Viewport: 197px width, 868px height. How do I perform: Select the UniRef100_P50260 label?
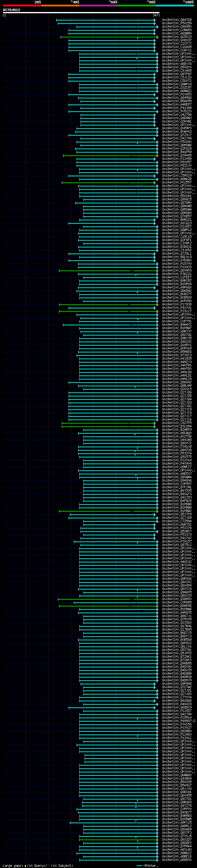coord(177,142)
